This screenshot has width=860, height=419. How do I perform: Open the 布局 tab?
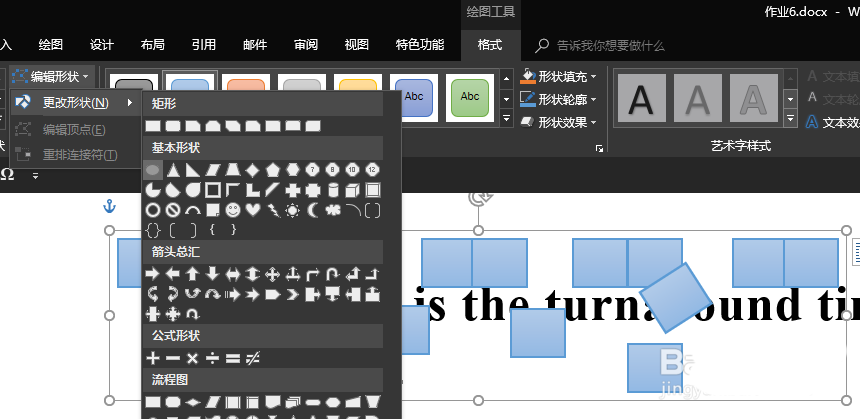pyautogui.click(x=152, y=44)
